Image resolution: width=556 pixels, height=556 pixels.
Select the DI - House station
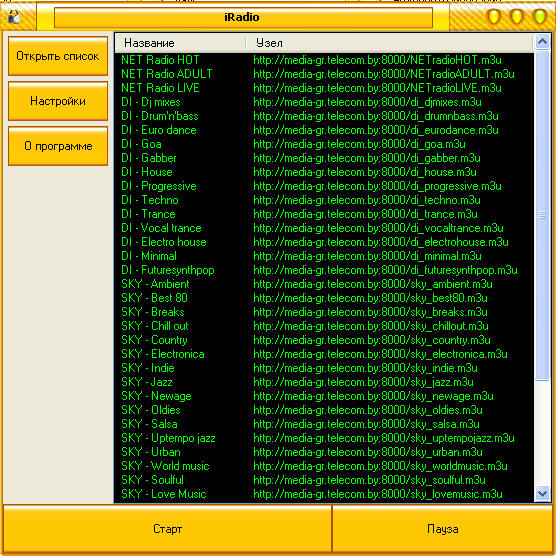tap(147, 172)
